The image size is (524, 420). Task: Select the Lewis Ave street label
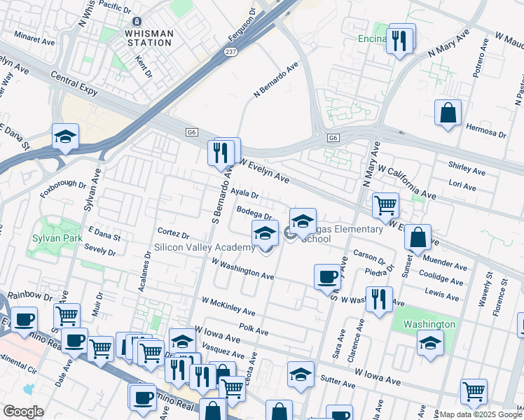point(442,295)
